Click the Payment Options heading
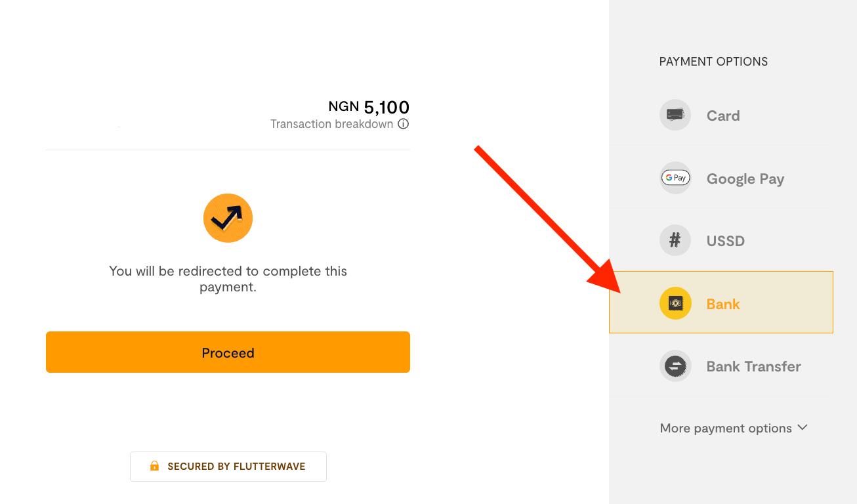The width and height of the screenshot is (857, 504). 713,62
